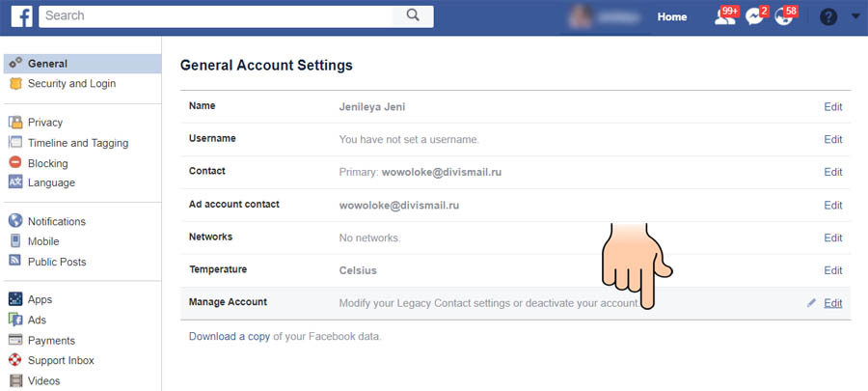Edit the Name row
Viewport: 868px width, 391px height.
(833, 107)
